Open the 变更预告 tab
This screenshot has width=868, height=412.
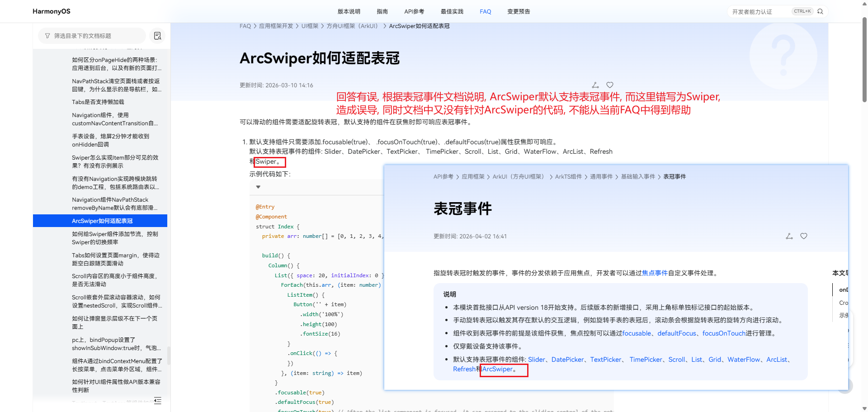coord(519,12)
